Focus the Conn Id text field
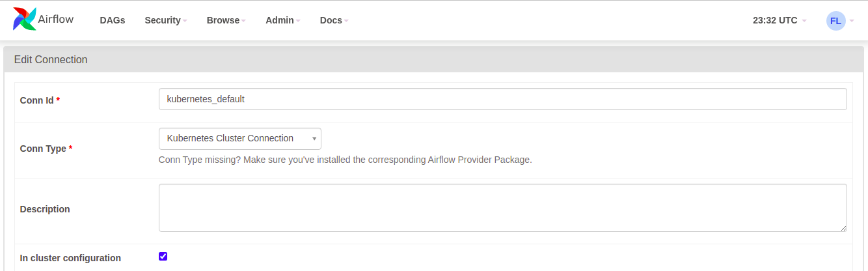Image resolution: width=868 pixels, height=271 pixels. pos(503,99)
